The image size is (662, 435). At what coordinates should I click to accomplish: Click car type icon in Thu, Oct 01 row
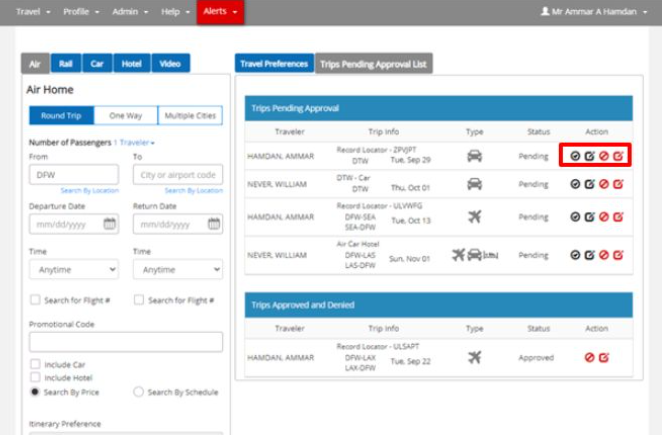point(475,184)
